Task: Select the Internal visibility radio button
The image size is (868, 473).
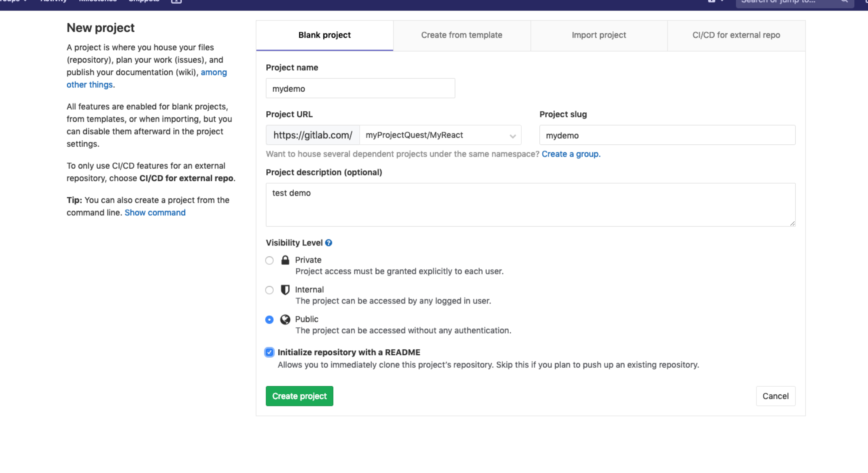Action: tap(269, 290)
